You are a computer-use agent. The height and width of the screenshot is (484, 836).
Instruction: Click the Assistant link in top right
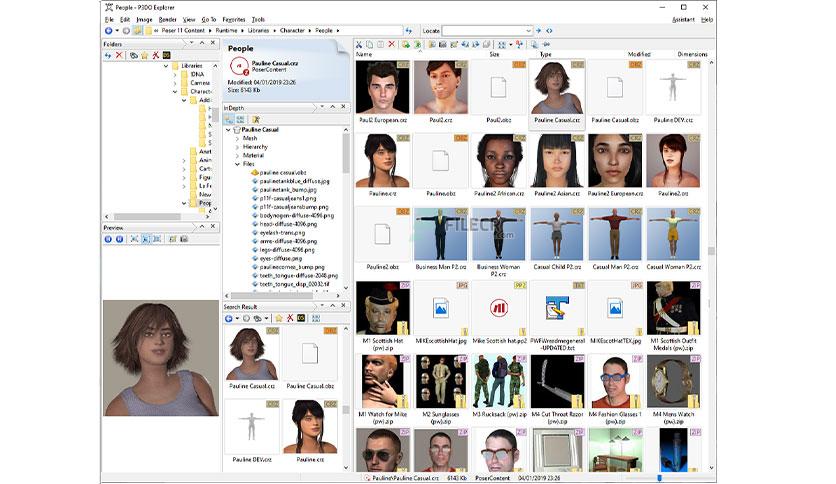(x=683, y=20)
